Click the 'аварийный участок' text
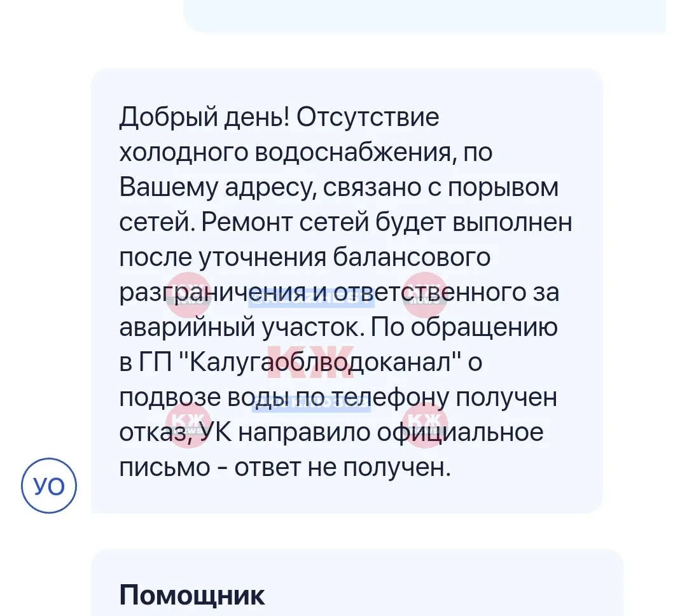The width and height of the screenshot is (687, 616). click(x=242, y=328)
